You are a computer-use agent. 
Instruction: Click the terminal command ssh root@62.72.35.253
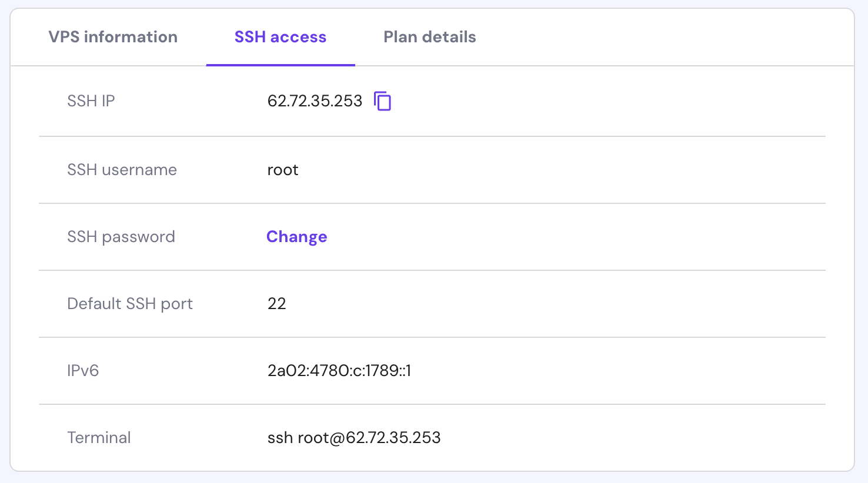[354, 437]
